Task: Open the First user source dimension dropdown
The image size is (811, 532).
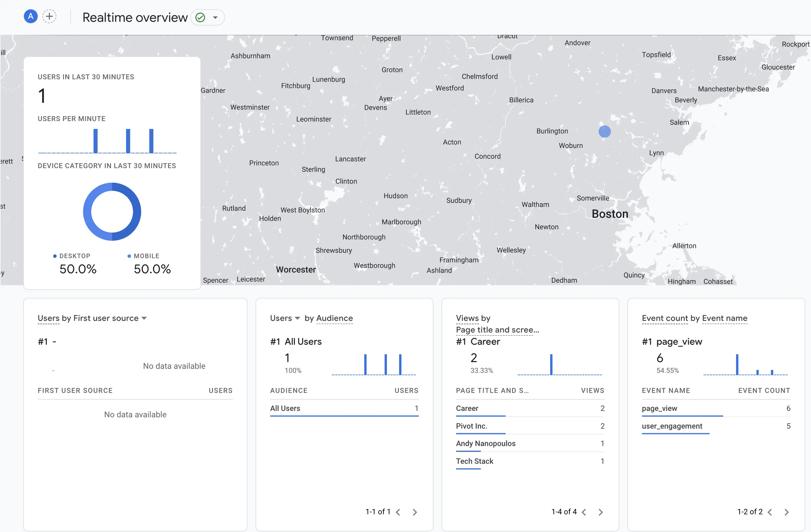Action: [144, 318]
